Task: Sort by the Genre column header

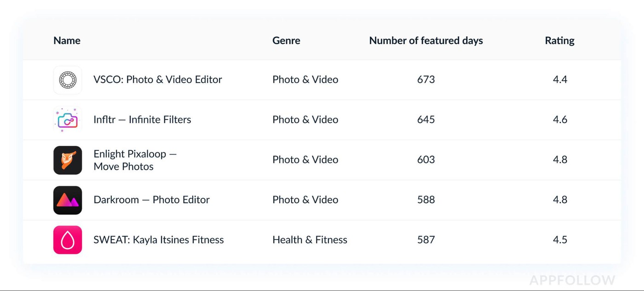Action: 286,40
